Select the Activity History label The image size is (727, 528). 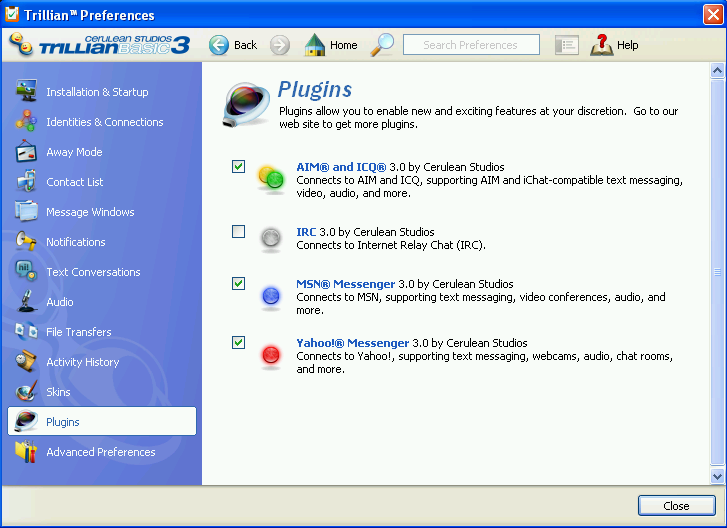coord(83,362)
